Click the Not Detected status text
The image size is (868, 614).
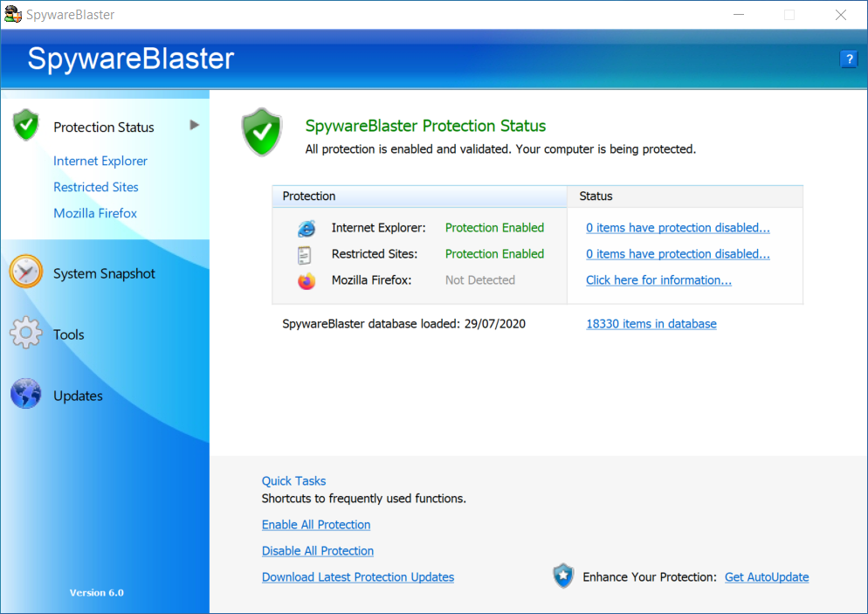480,280
